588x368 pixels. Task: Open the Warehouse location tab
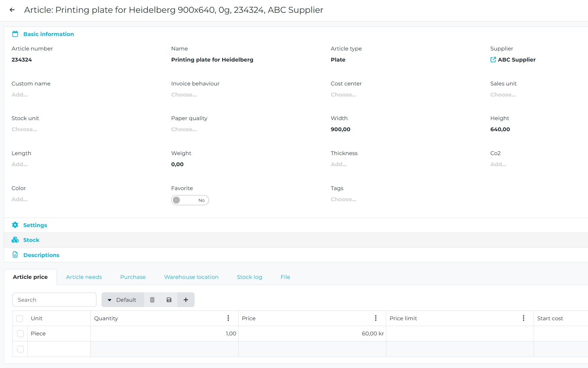(x=191, y=277)
